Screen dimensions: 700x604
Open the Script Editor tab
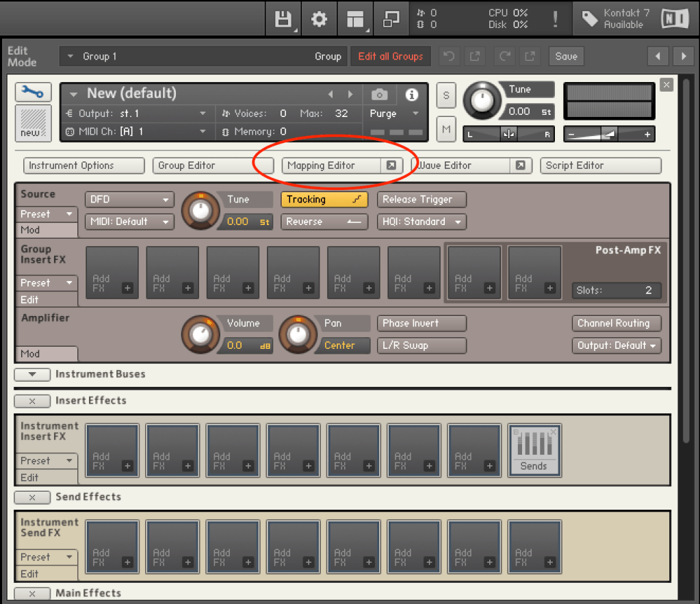point(600,166)
